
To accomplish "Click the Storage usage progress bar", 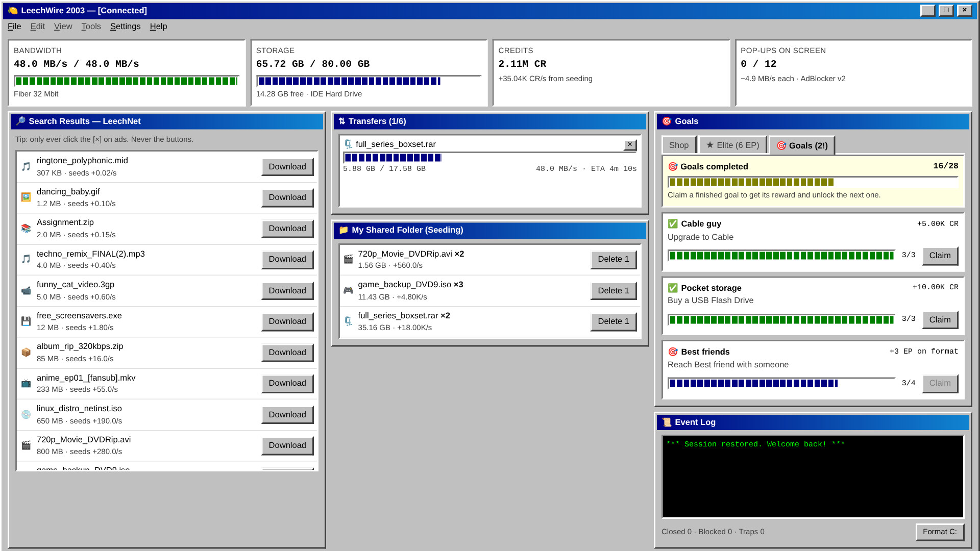I will click(x=369, y=81).
